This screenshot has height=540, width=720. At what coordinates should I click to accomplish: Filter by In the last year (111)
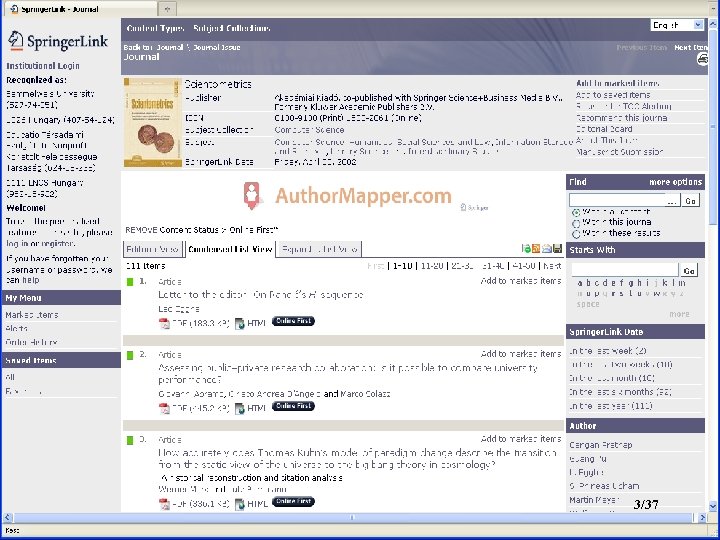611,406
